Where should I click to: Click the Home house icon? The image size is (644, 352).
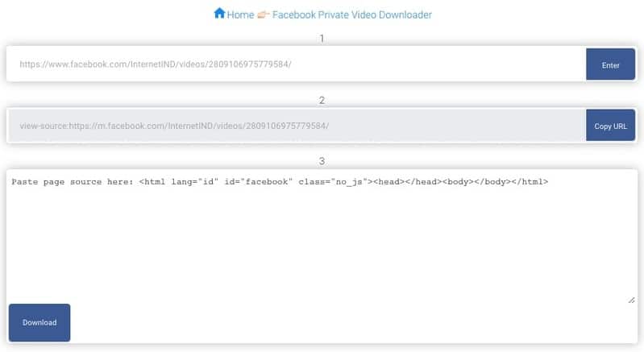tap(219, 13)
